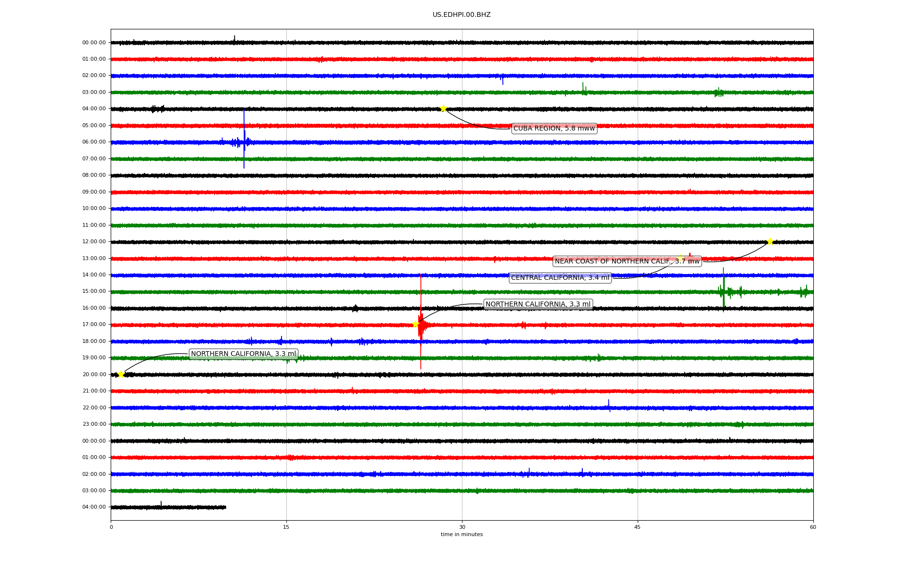Click the star marker on 17:00:00 trace
Viewport: 924px width, 578px height.
coord(415,324)
